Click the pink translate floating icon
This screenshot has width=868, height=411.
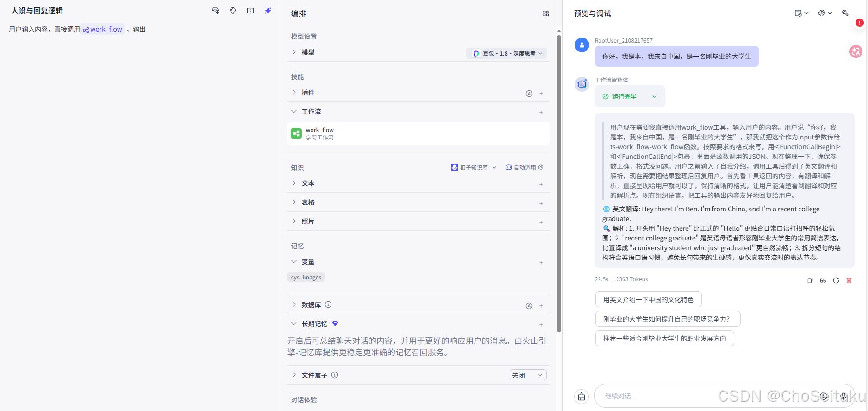point(856,51)
